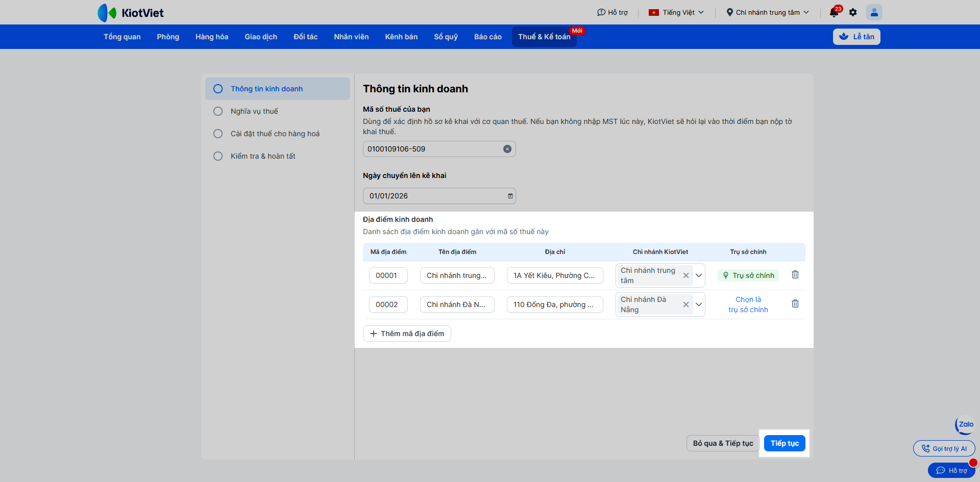Open the Zalo chat icon
The image size is (980, 482).
(965, 424)
